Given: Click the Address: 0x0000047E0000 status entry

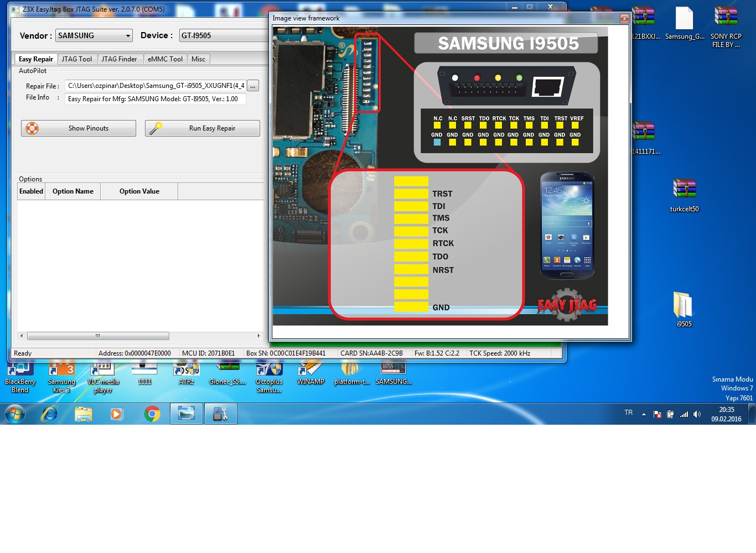Looking at the screenshot, I should 134,353.
